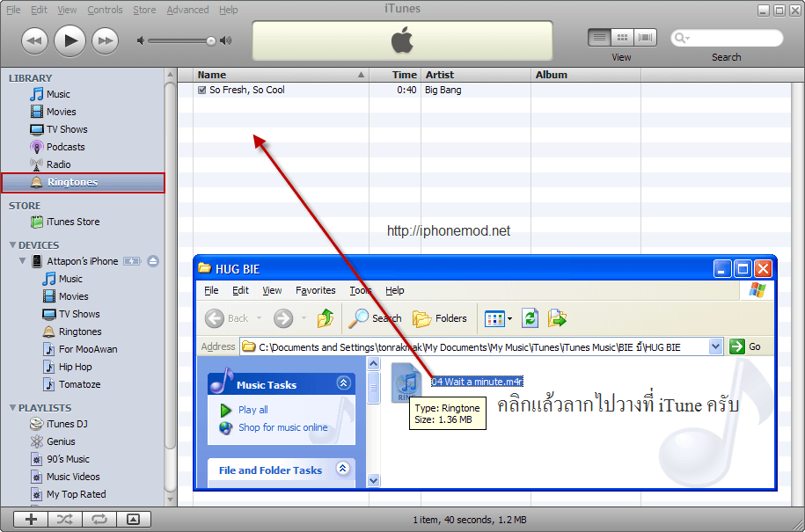Collapse the File and Folder Tasks panel

click(x=343, y=469)
